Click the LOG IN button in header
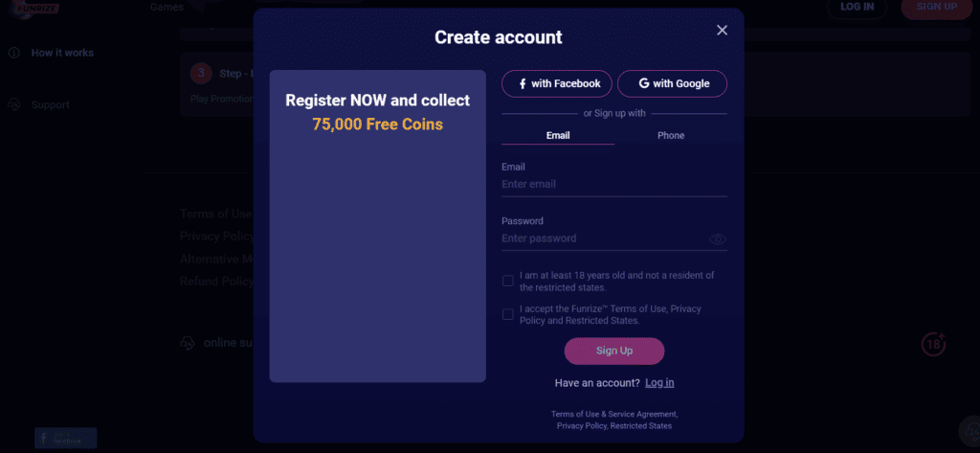980x453 pixels. click(857, 8)
